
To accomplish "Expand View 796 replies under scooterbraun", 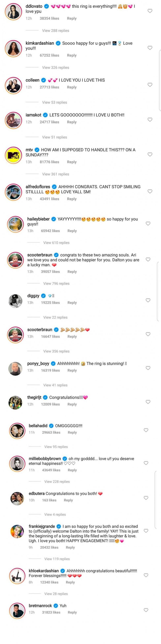I will 56,283.
